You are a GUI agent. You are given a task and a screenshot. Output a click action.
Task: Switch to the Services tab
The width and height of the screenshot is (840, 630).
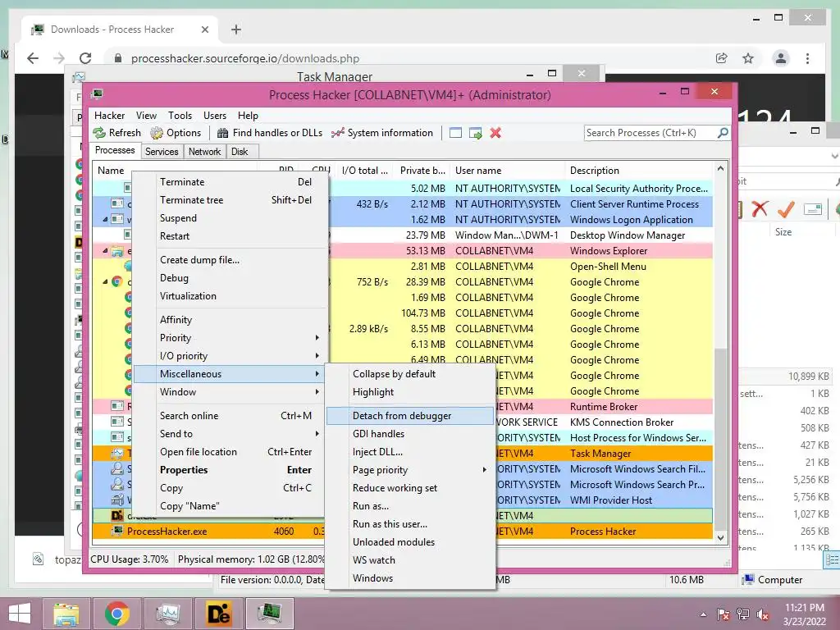162,152
